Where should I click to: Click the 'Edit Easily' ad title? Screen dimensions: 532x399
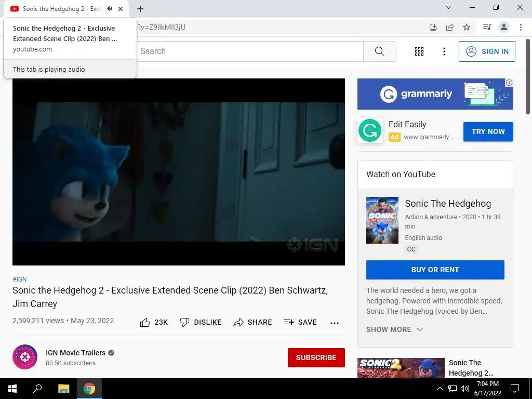point(407,125)
